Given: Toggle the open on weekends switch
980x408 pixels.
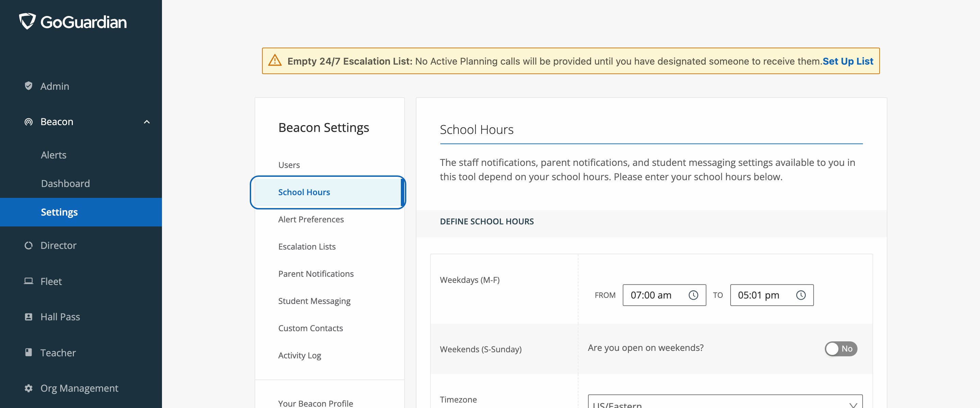Looking at the screenshot, I should 841,348.
